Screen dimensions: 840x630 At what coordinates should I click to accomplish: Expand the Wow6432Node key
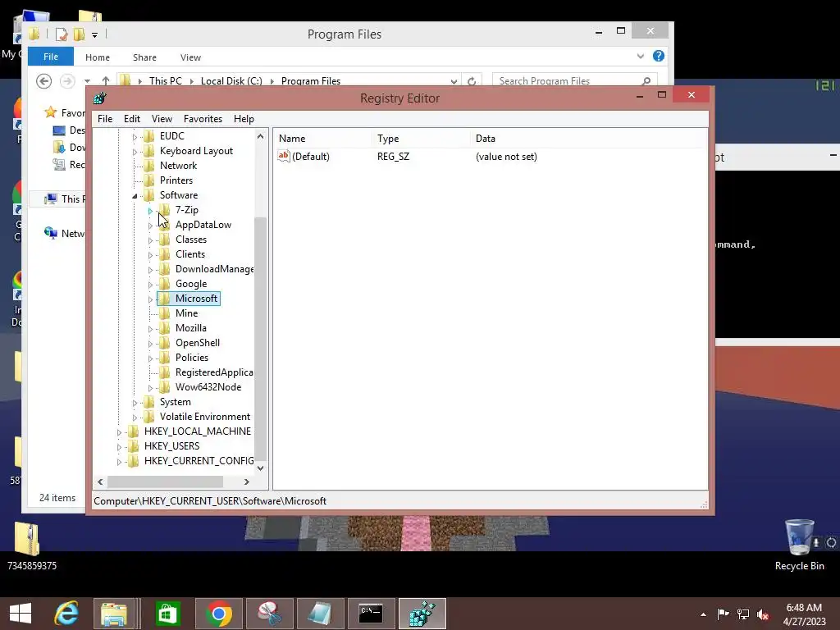[x=151, y=388]
